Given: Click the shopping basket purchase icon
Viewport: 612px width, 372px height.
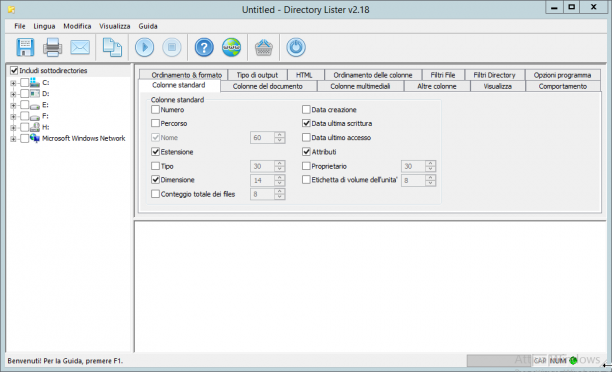Looking at the screenshot, I should (x=264, y=47).
